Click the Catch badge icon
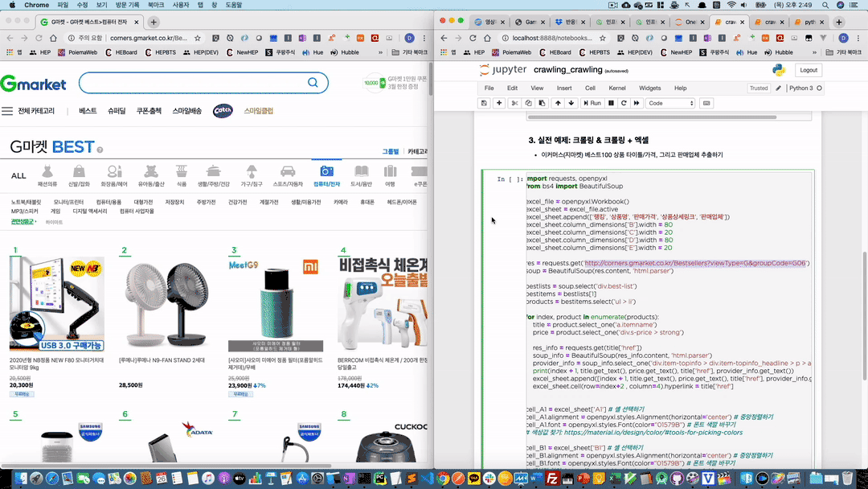Screen dimensions: 868x489 pyautogui.click(x=223, y=111)
